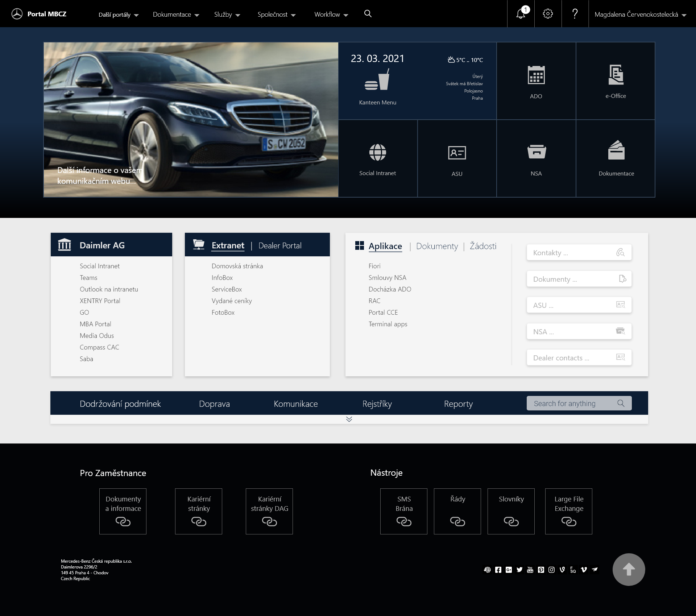Viewport: 696px width, 616px height.
Task: Expand the Workflow menu chevron
Action: 346,15
